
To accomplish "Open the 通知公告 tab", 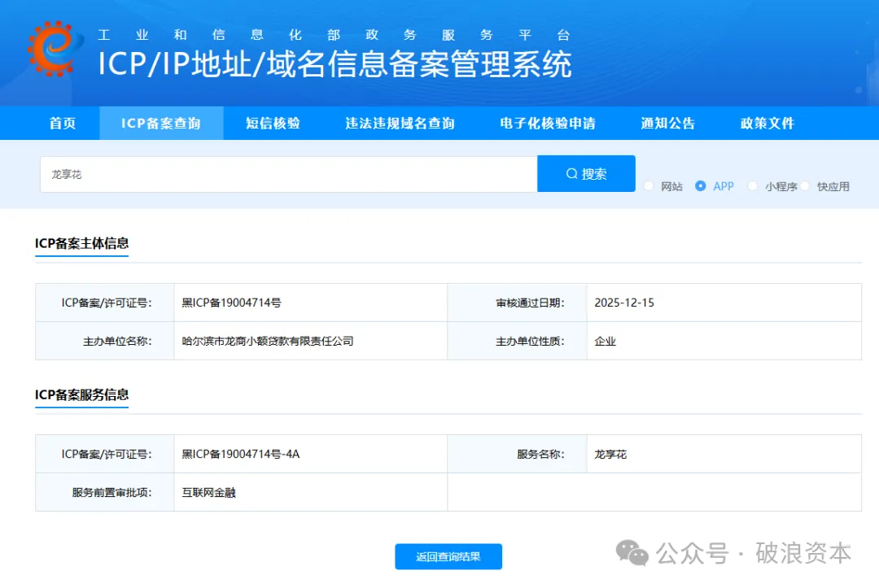I will tap(668, 123).
